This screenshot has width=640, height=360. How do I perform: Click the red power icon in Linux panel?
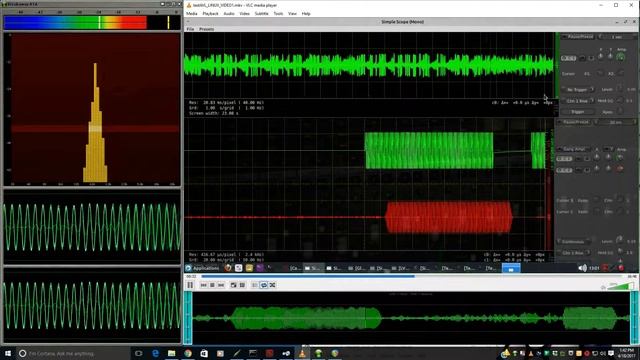point(621,268)
